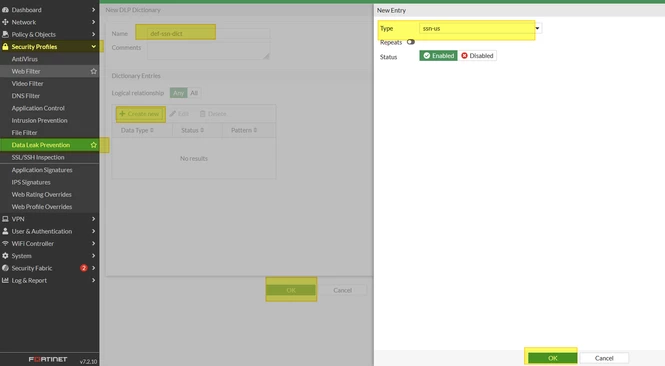The width and height of the screenshot is (665, 366).
Task: Expand the System menu chevron
Action: pos(93,256)
